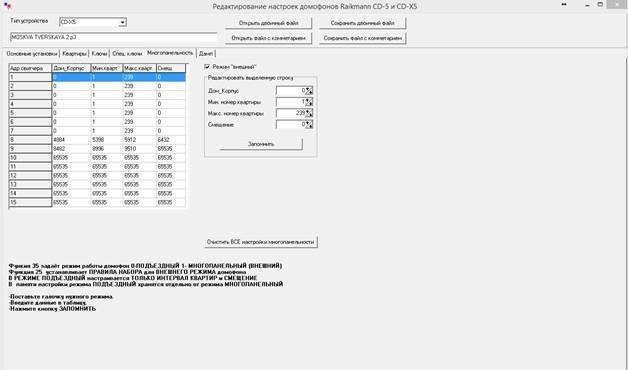Click the Дом_Корпус spinner arrows
Viewport: 628px width, 370px height.
pyautogui.click(x=309, y=91)
